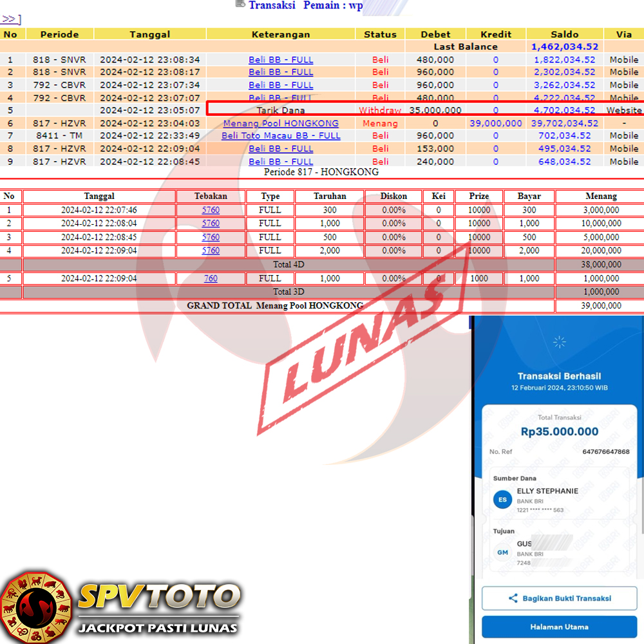The height and width of the screenshot is (644, 644).
Task: Open Beli BB - FULL link in row 9
Action: click(281, 162)
